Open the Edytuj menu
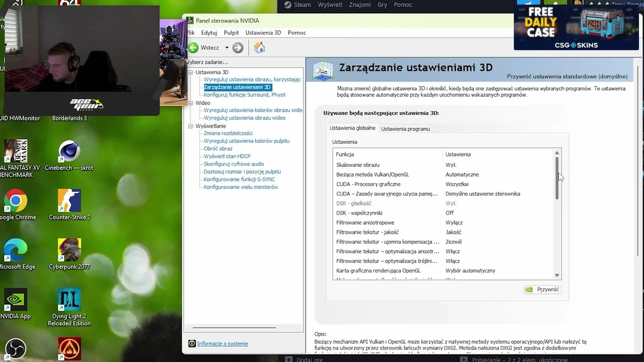 click(209, 33)
